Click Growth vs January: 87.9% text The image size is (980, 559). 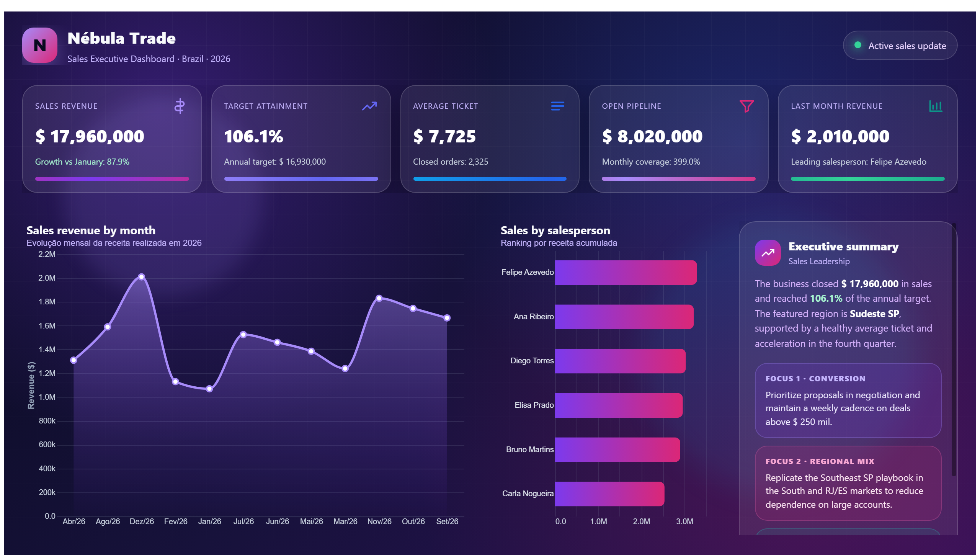[82, 162]
